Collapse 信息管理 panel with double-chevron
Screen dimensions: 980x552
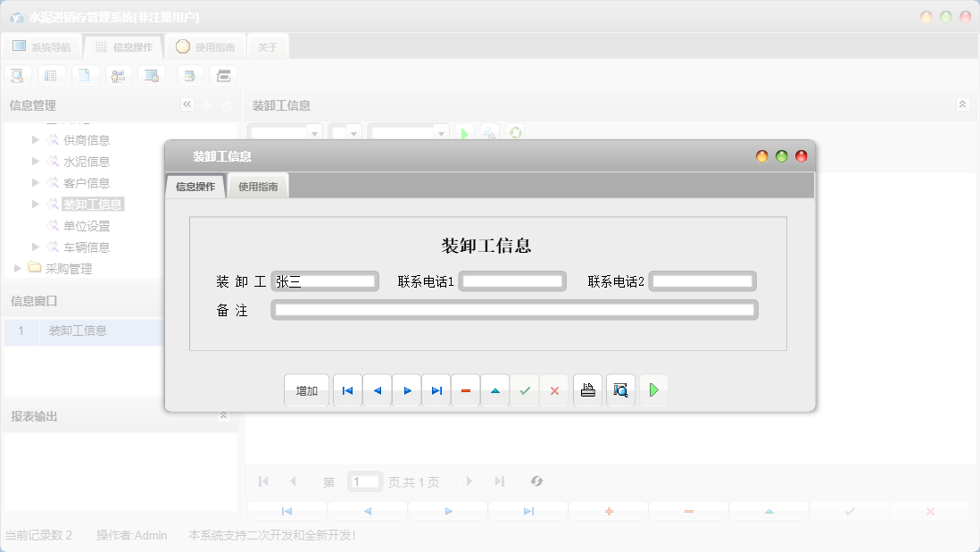pos(187,105)
